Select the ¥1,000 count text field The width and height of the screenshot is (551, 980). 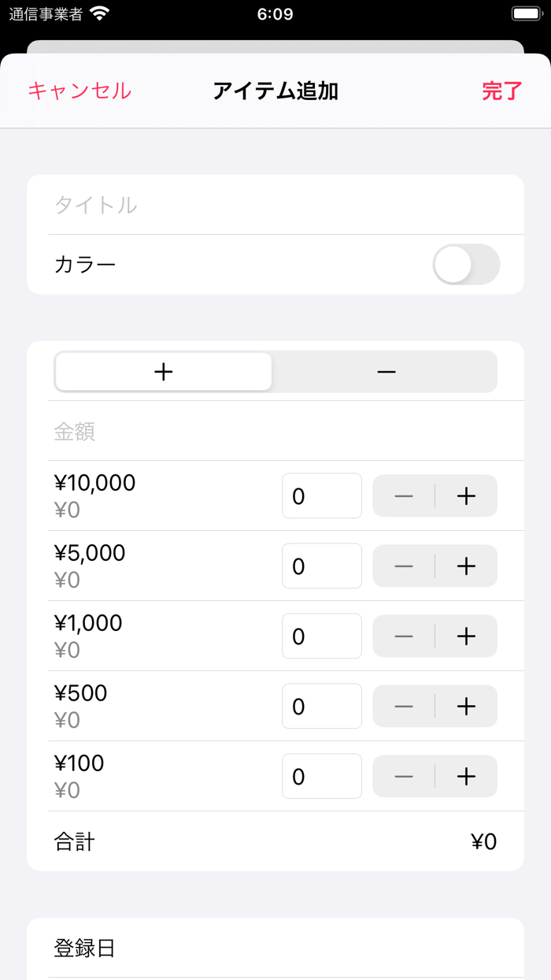321,636
